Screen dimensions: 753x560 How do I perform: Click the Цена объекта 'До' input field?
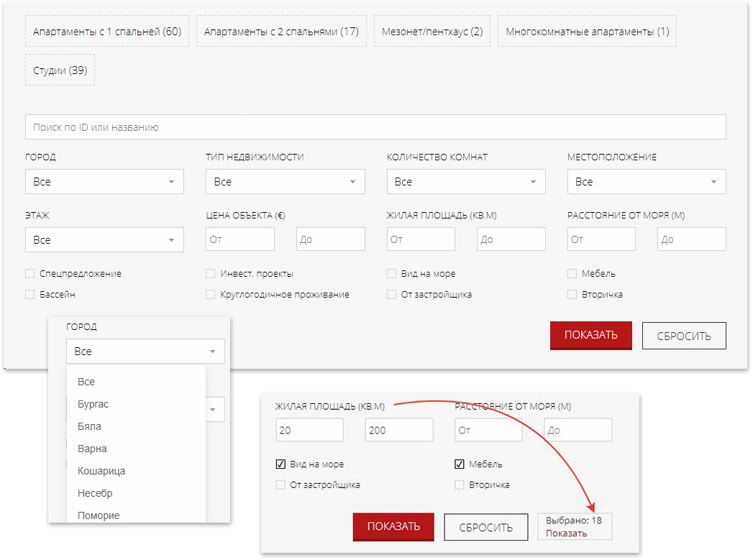pos(330,239)
